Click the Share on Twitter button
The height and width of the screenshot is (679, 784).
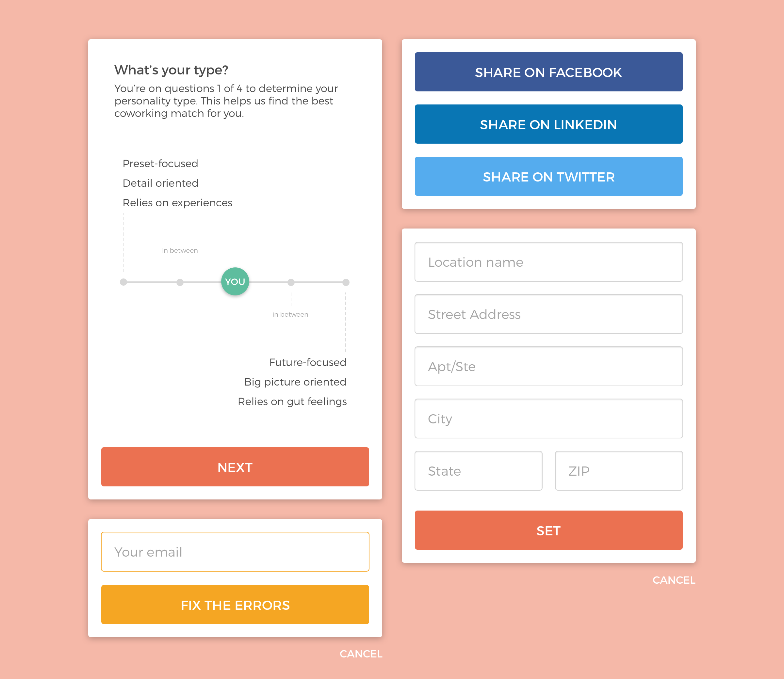pos(547,176)
